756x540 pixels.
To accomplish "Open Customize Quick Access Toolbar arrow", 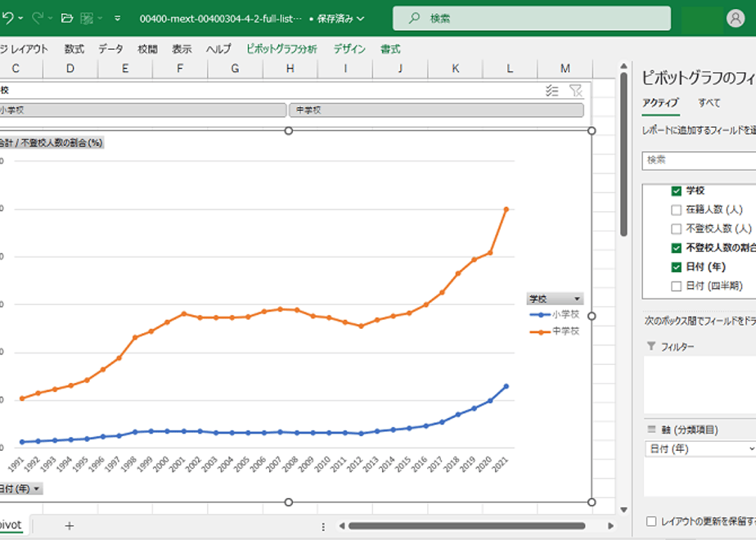I will pos(118,18).
